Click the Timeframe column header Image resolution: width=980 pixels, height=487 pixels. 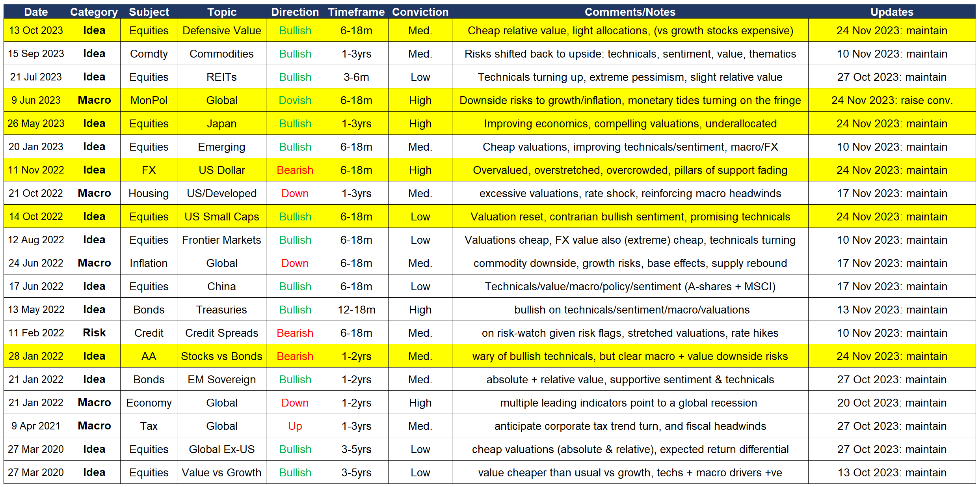(x=356, y=12)
